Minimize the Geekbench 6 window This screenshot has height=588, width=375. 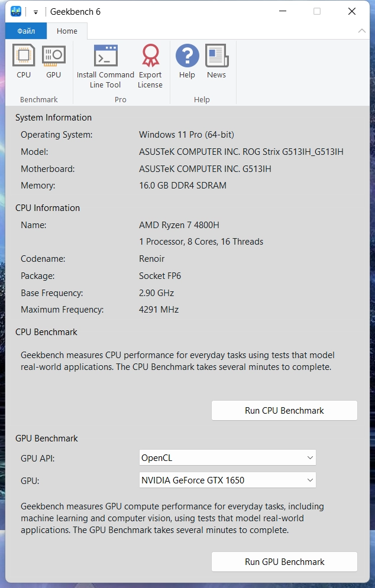click(x=282, y=11)
